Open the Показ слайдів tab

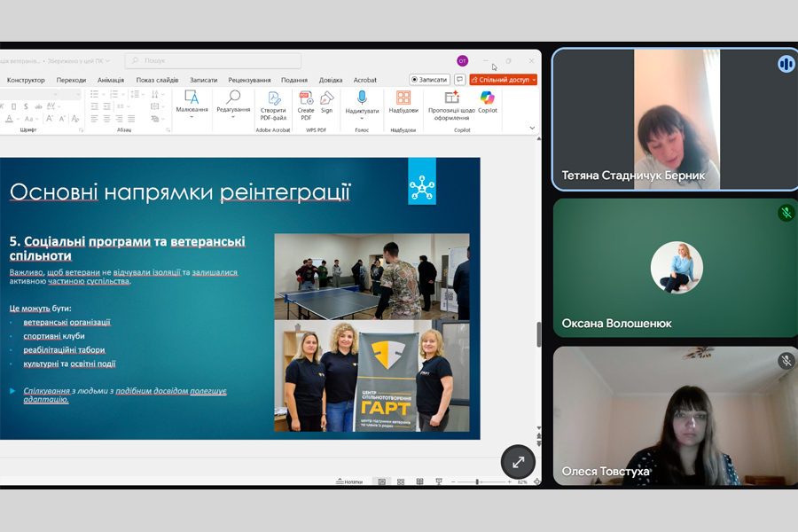157,80
